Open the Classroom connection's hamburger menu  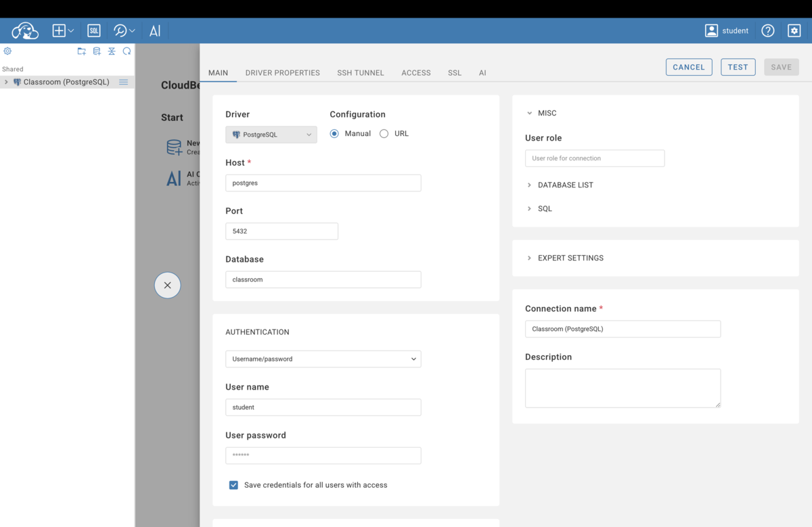click(x=123, y=82)
